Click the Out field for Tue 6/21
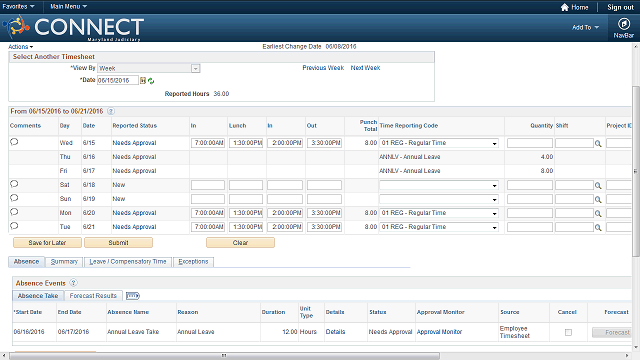Screen dimensions: 640x360 [324, 227]
